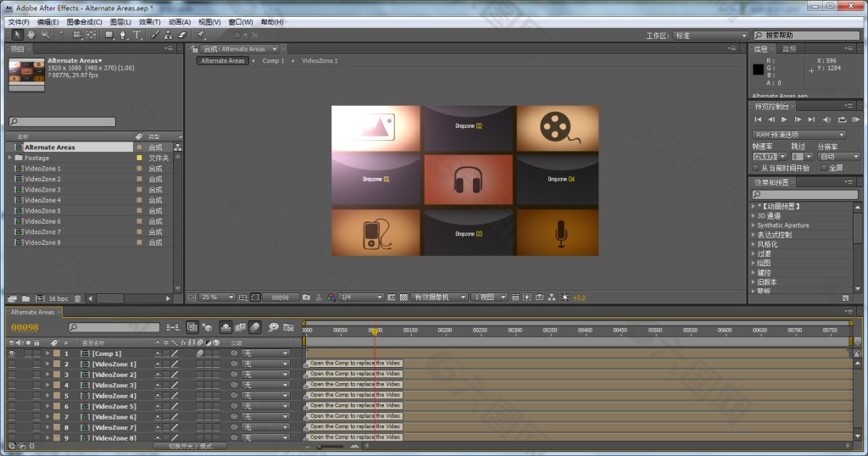Open the viewer zoom 25% dropdown
Image resolution: width=868 pixels, height=456 pixels.
click(218, 298)
